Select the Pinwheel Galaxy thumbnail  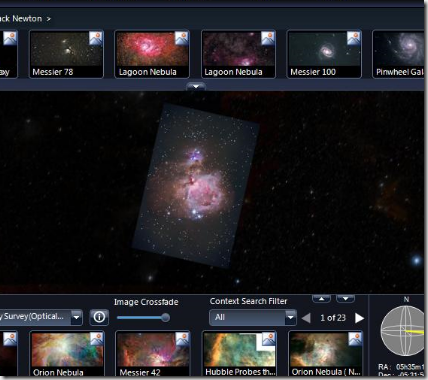[400, 54]
